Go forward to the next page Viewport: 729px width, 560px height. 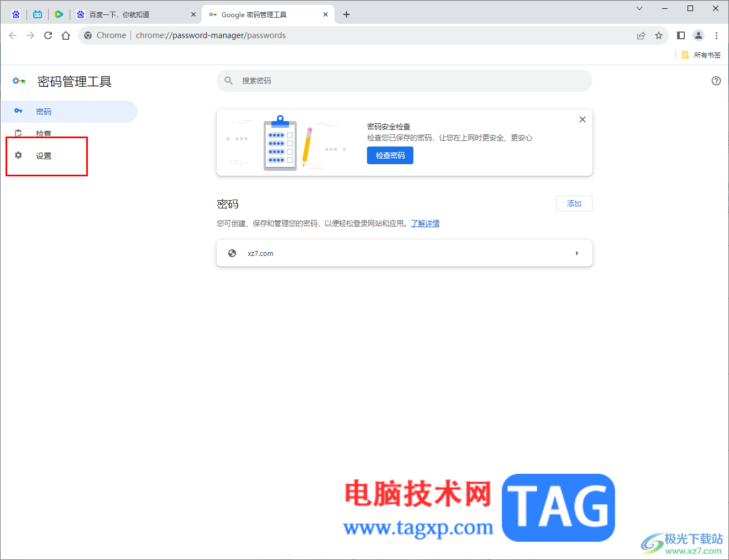click(30, 35)
